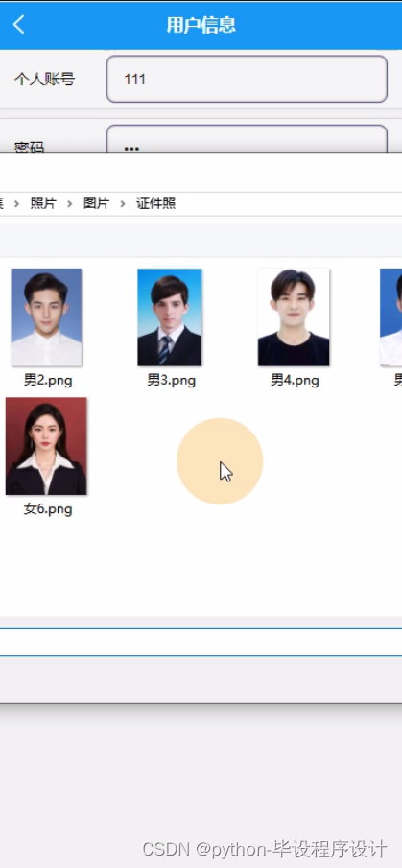Image resolution: width=402 pixels, height=868 pixels.
Task: Click the file name box at dialog bottom
Action: pos(201,643)
